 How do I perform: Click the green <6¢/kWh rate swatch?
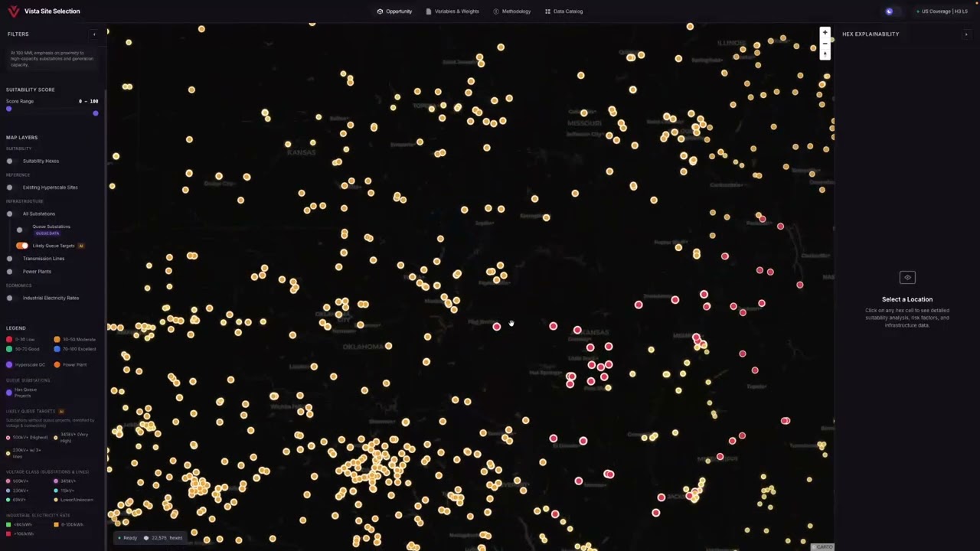8,525
